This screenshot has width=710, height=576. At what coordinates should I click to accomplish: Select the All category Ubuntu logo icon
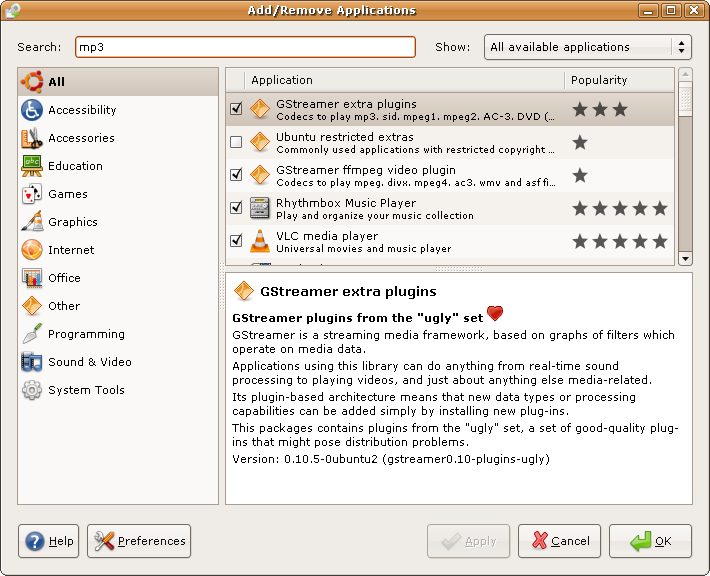[32, 82]
